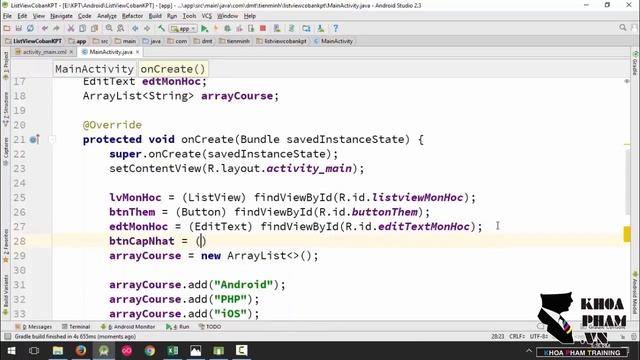This screenshot has width=640, height=360.
Task: Click the Undo toolbar arrow
Action: click(x=44, y=28)
